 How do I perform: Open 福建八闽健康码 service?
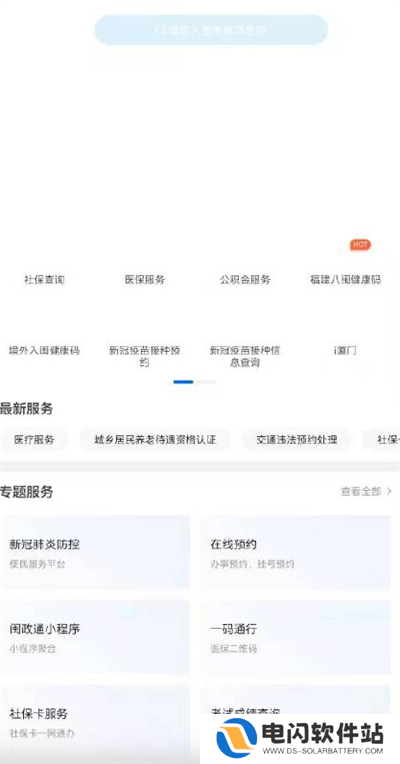[x=345, y=280]
